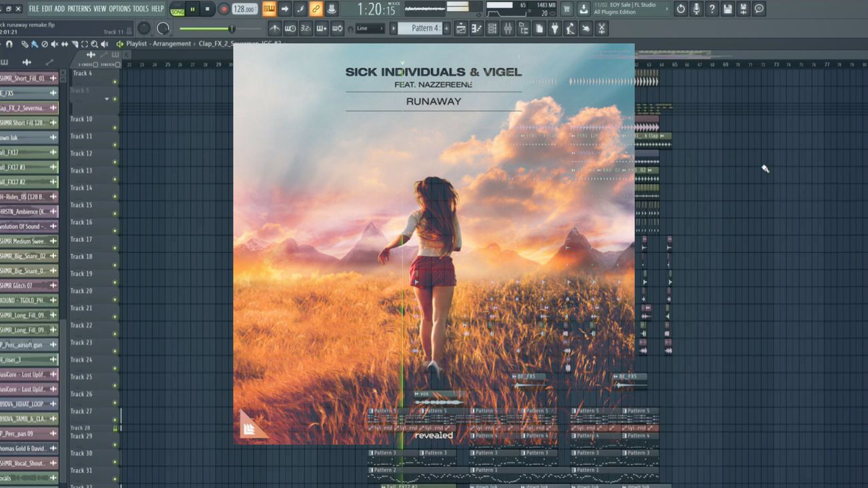
Task: Open the Pattern 4 selector
Action: (420, 29)
